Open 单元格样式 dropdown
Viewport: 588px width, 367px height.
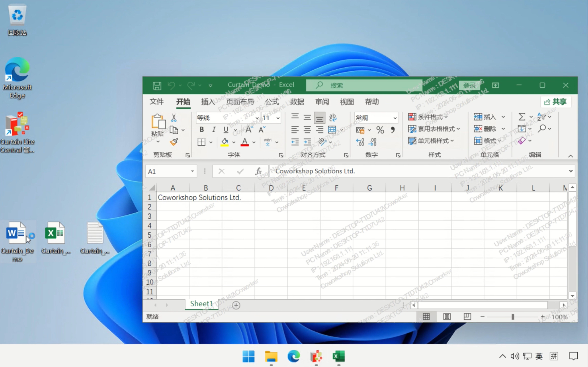[x=431, y=141]
